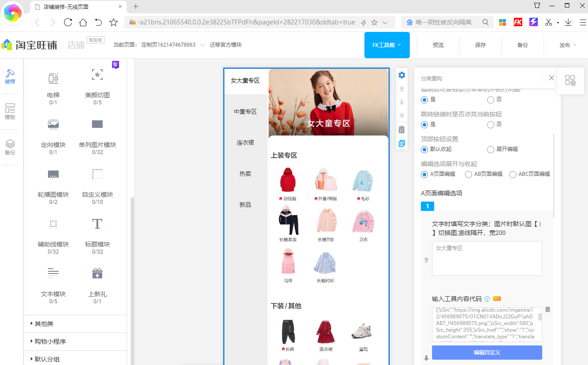588x365 pixels.
Task: Delete the tool content code entry
Action: [548, 309]
